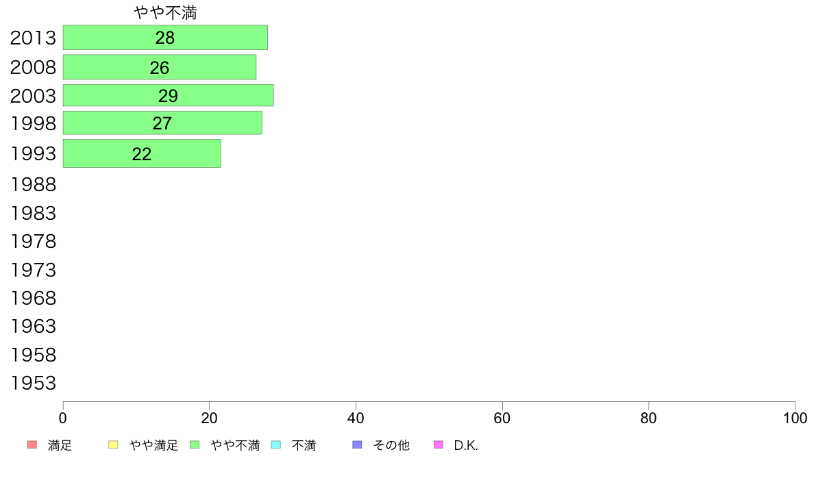Click the cyan 不満 legend swatch
Screen dimensions: 814x504
click(x=276, y=445)
